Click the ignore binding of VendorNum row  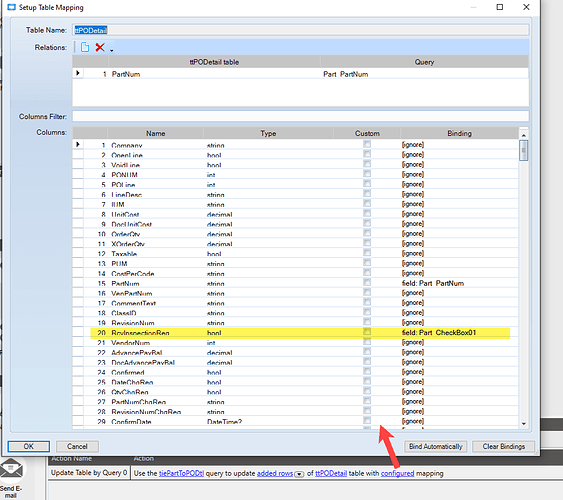[413, 342]
